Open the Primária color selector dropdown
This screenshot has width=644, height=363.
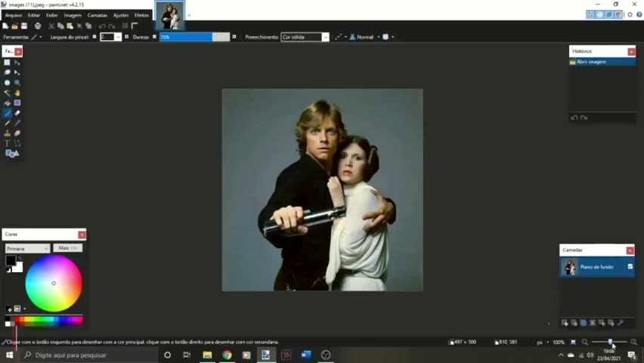pos(27,249)
